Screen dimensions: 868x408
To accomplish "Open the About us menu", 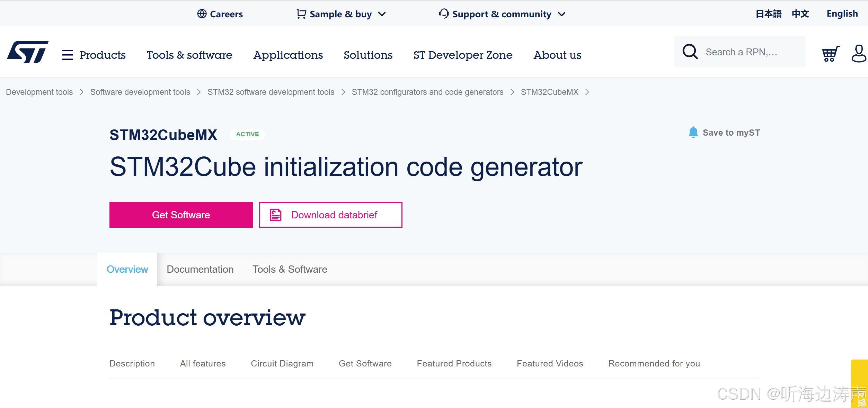I will [x=558, y=55].
